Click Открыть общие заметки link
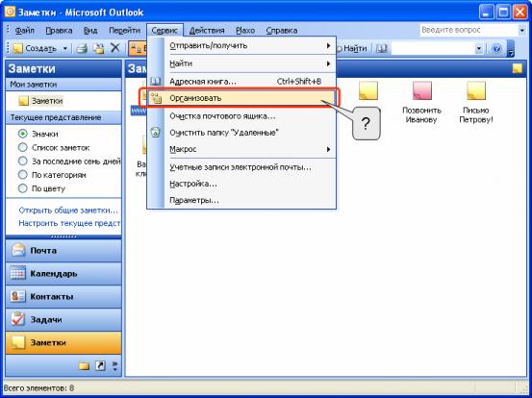The image size is (532, 398). point(68,211)
